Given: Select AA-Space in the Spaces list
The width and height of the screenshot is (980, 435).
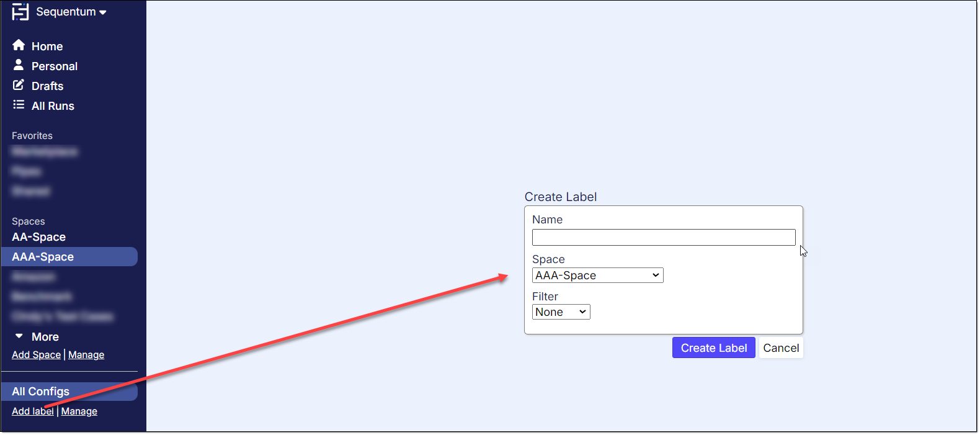Looking at the screenshot, I should pyautogui.click(x=38, y=237).
